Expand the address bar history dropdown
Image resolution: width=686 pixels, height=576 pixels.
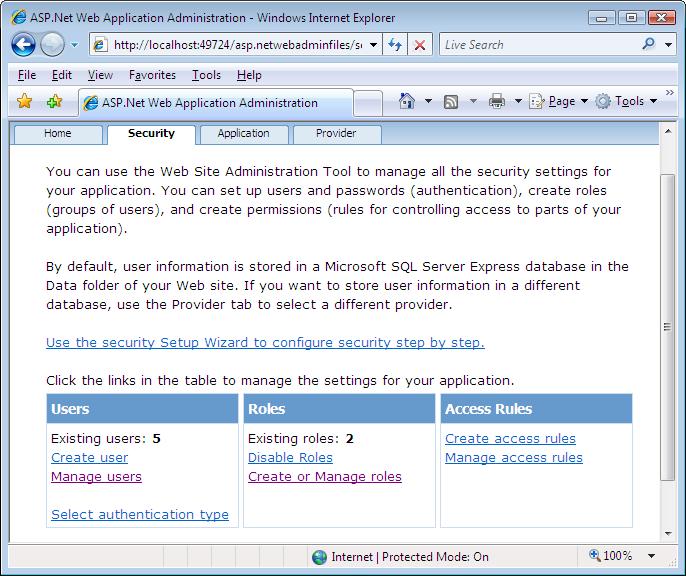(x=373, y=45)
